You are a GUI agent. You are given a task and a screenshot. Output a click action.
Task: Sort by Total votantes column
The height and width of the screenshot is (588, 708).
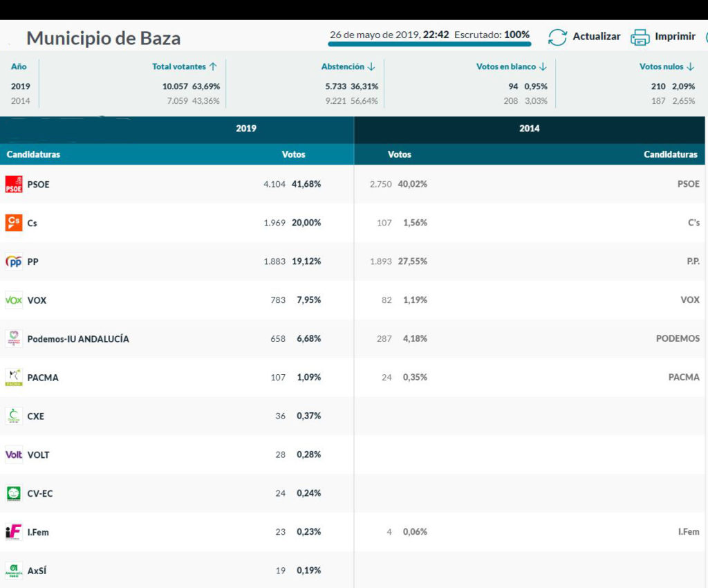(x=185, y=66)
